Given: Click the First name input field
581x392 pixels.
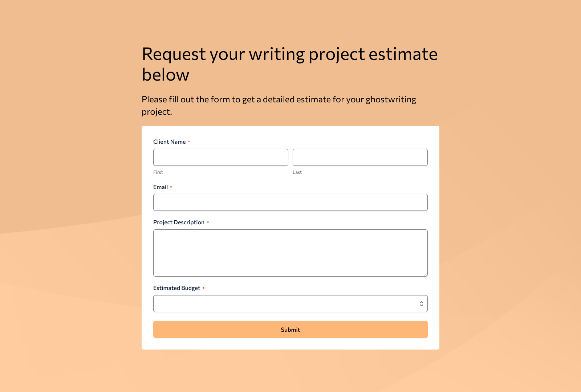Looking at the screenshot, I should coord(220,157).
